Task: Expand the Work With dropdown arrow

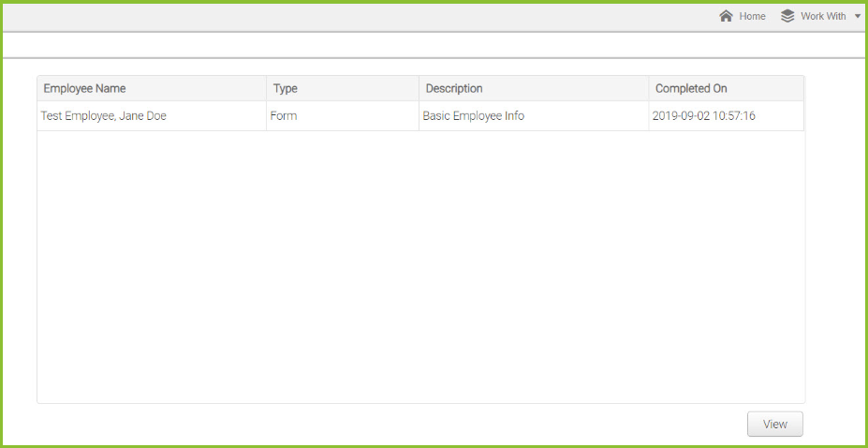Action: pos(858,17)
